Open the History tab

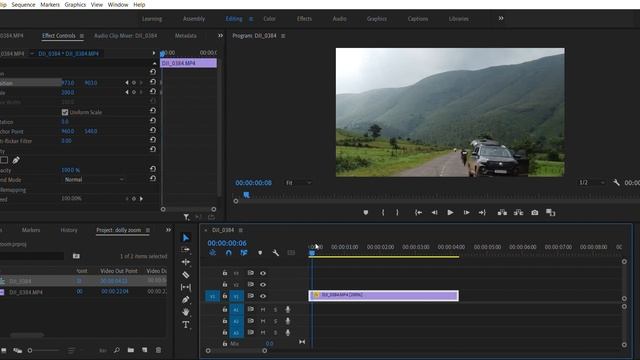[x=69, y=230]
